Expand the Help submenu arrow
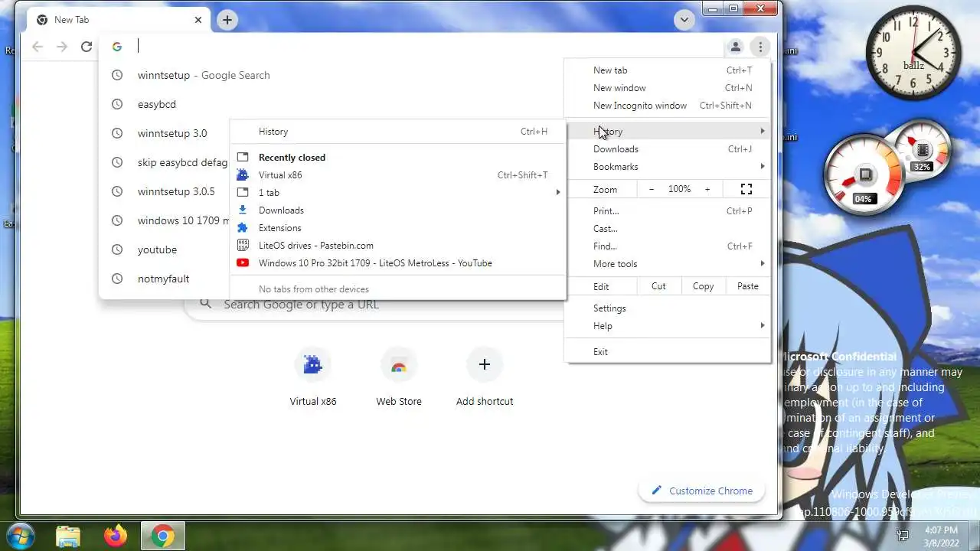 click(762, 325)
